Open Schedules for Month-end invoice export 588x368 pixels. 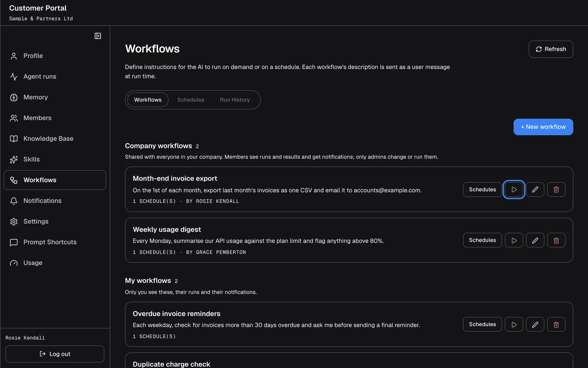click(482, 189)
